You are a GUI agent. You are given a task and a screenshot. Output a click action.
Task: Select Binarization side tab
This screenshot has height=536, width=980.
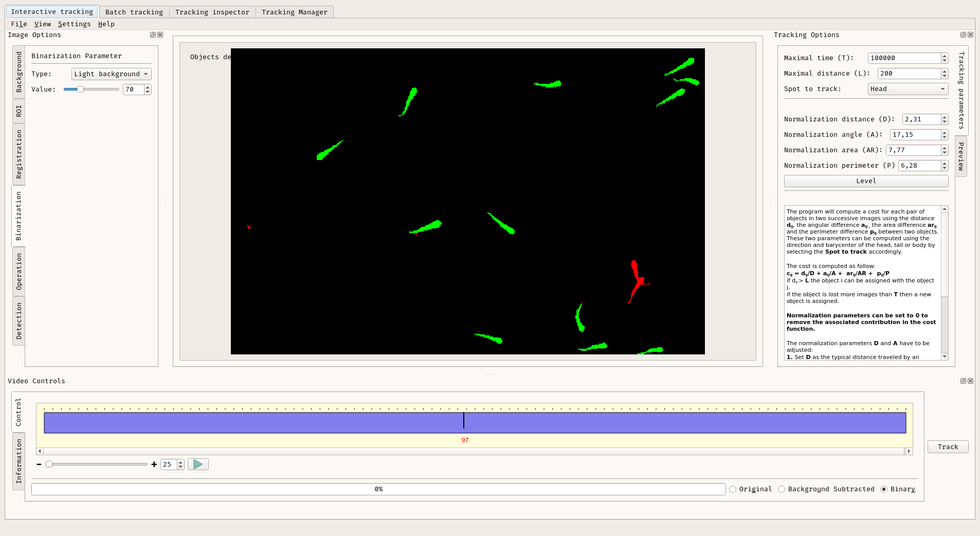pos(19,216)
